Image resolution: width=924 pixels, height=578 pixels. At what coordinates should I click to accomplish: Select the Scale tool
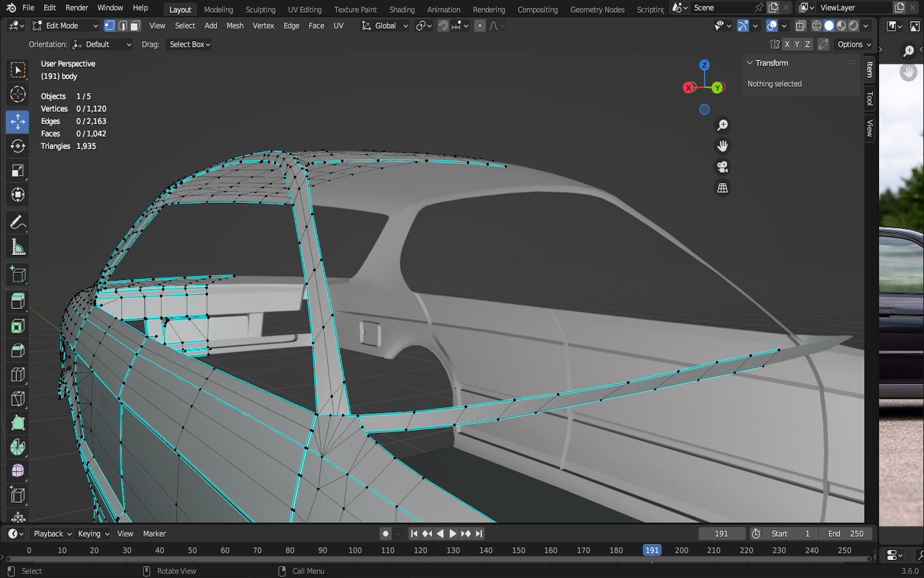(x=18, y=170)
